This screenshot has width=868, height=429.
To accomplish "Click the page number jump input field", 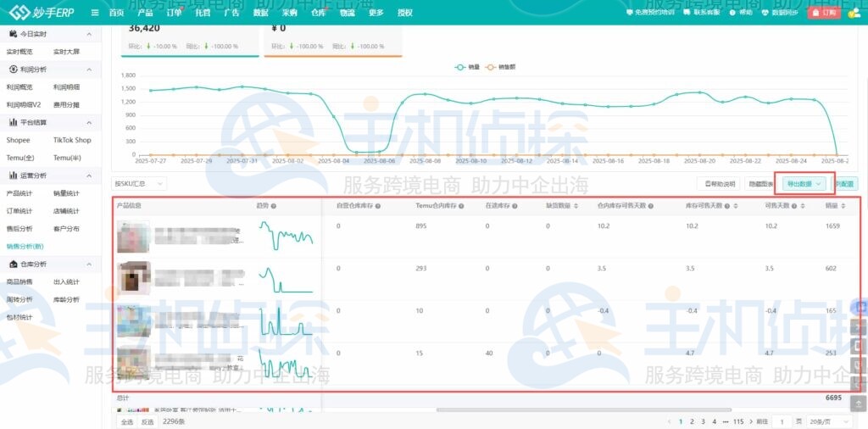I will [x=783, y=421].
